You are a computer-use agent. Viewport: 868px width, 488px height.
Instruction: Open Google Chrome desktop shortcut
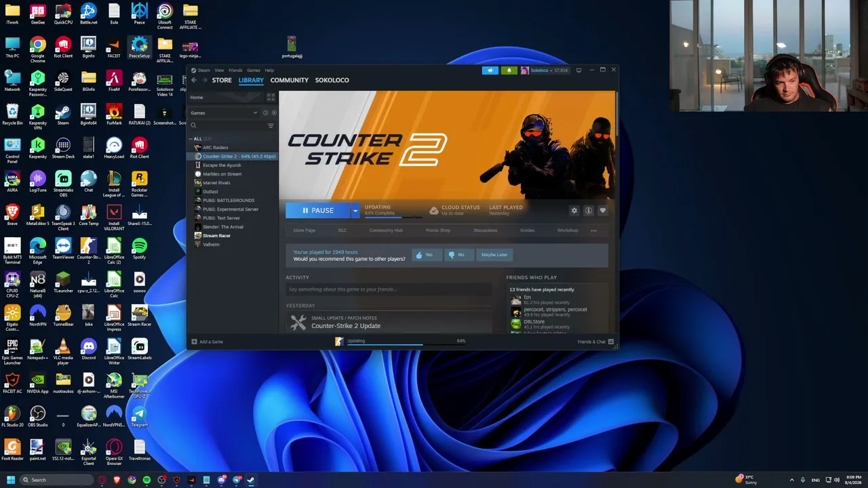(x=38, y=49)
